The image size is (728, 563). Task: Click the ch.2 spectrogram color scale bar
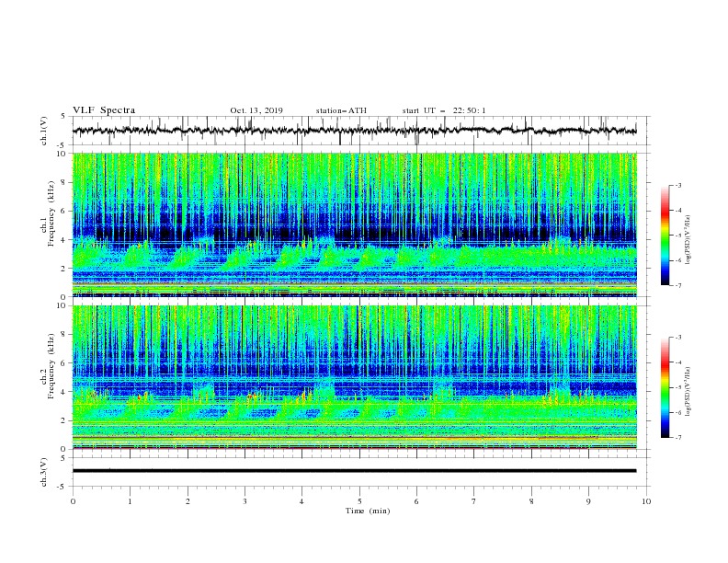(665, 387)
